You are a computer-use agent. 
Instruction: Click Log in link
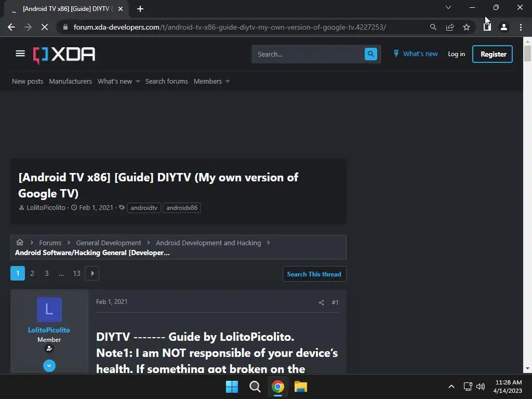click(x=456, y=54)
